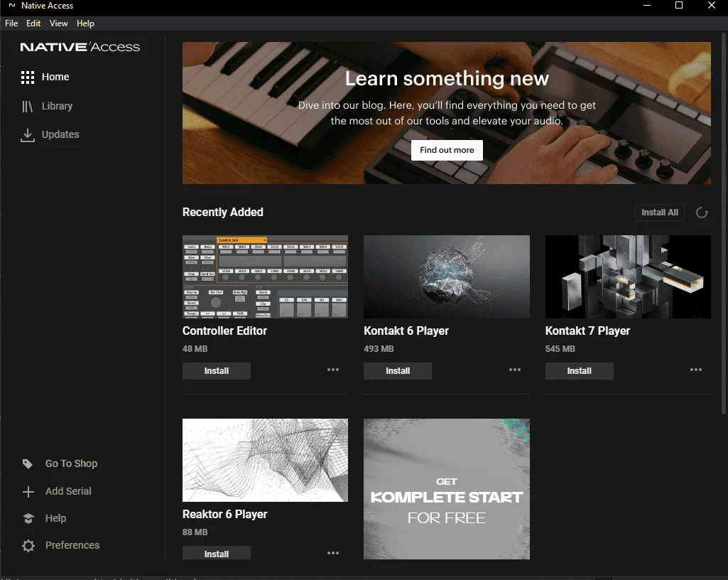Click the Controller Editor thumbnail image

(x=265, y=276)
